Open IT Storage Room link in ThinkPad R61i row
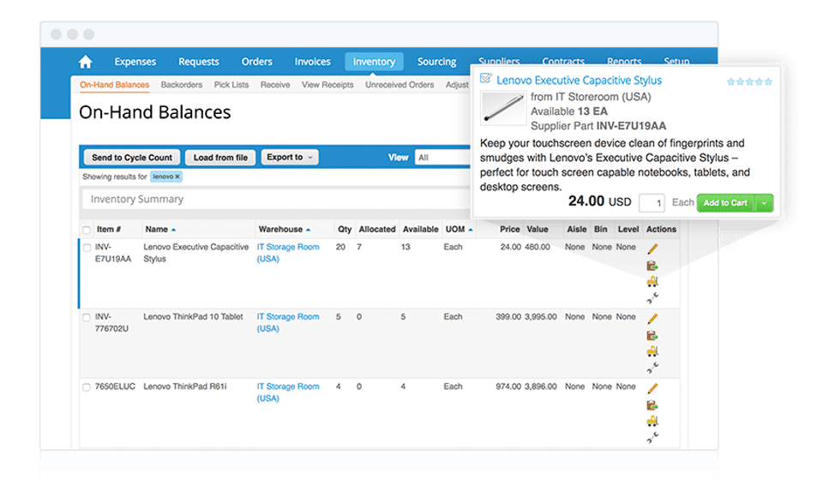The height and width of the screenshot is (504, 823). pos(288,393)
